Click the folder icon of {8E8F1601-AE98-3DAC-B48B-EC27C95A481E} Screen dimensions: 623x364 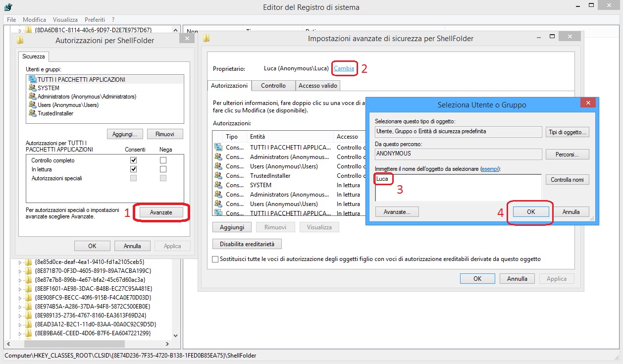[x=29, y=288]
